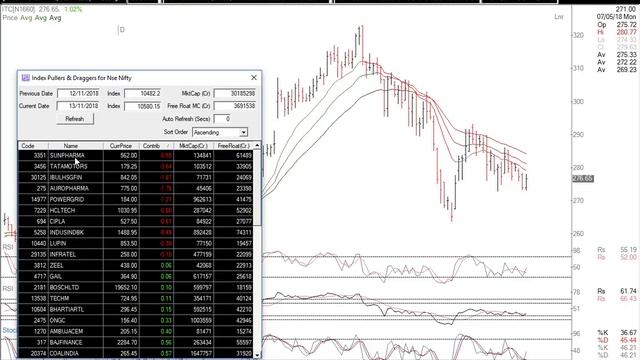The height and width of the screenshot is (360, 640).
Task: Select the AMBUJACEM row
Action: (x=136, y=332)
